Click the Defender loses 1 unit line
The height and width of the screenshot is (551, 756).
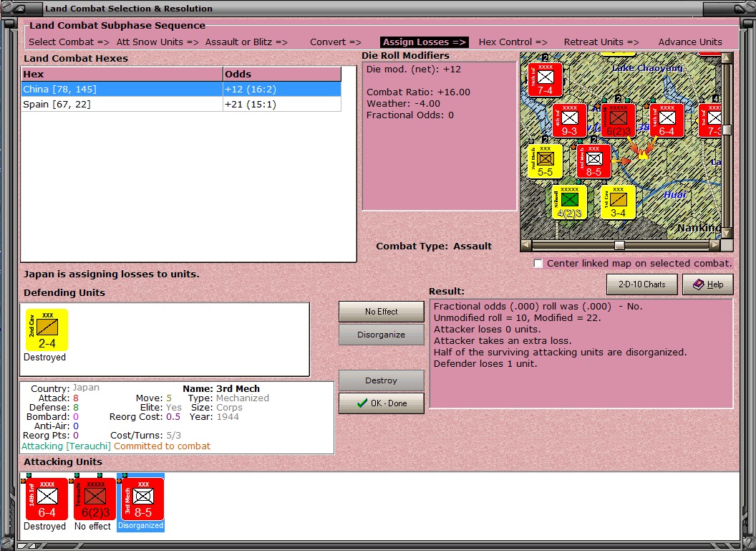pos(485,364)
